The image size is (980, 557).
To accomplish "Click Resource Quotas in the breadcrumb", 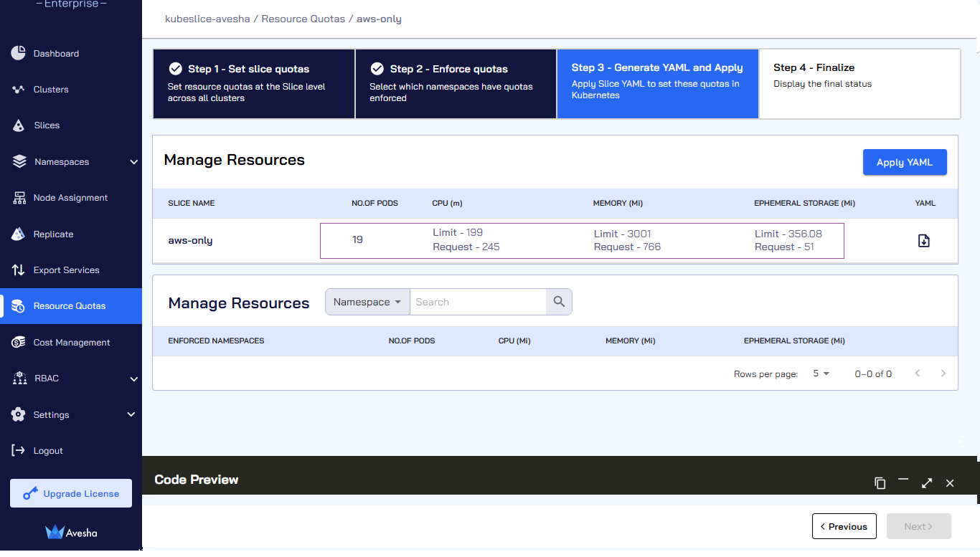I will (x=303, y=19).
